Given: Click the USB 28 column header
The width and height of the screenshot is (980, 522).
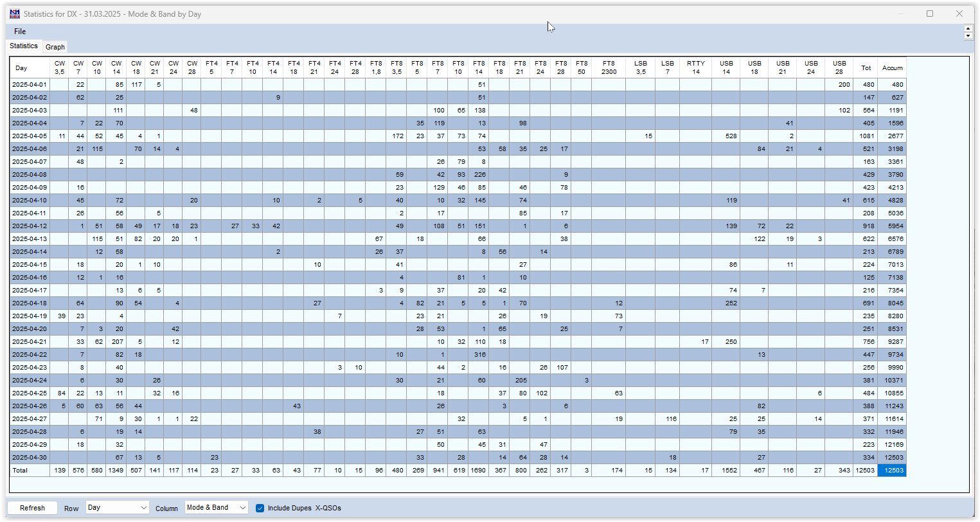Looking at the screenshot, I should 839,67.
